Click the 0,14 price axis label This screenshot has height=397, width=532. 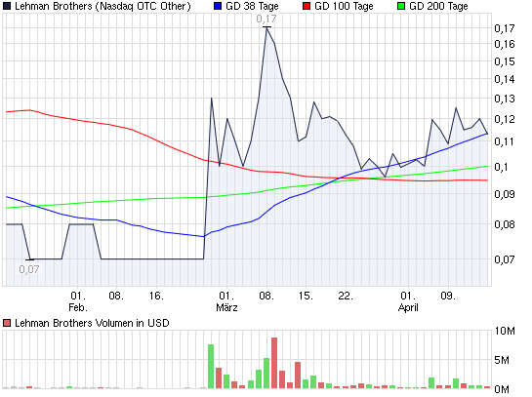[x=505, y=79]
